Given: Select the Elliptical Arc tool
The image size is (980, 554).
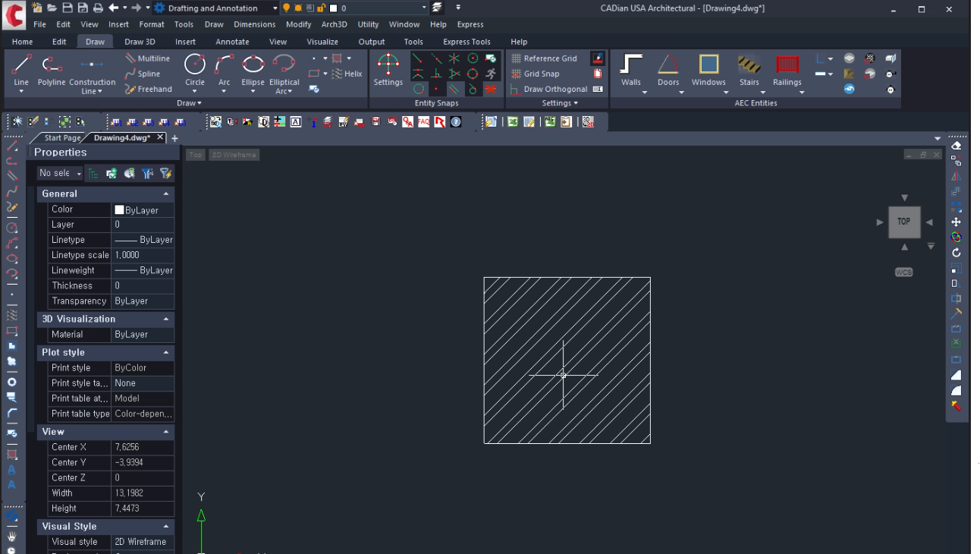Looking at the screenshot, I should pos(284,74).
